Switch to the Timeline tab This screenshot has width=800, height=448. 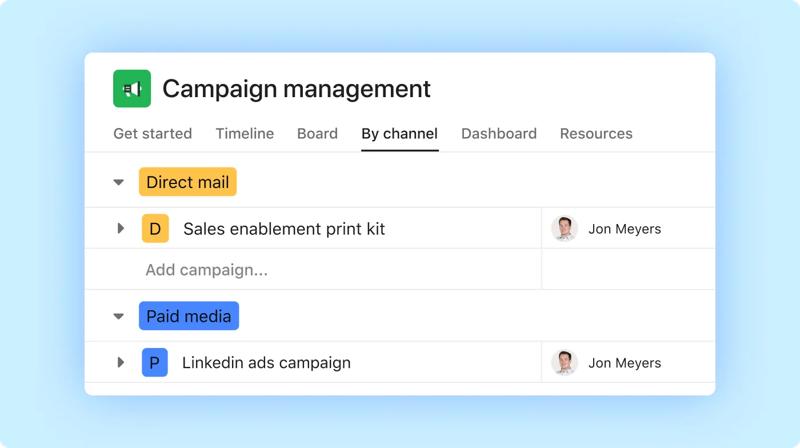pyautogui.click(x=245, y=134)
